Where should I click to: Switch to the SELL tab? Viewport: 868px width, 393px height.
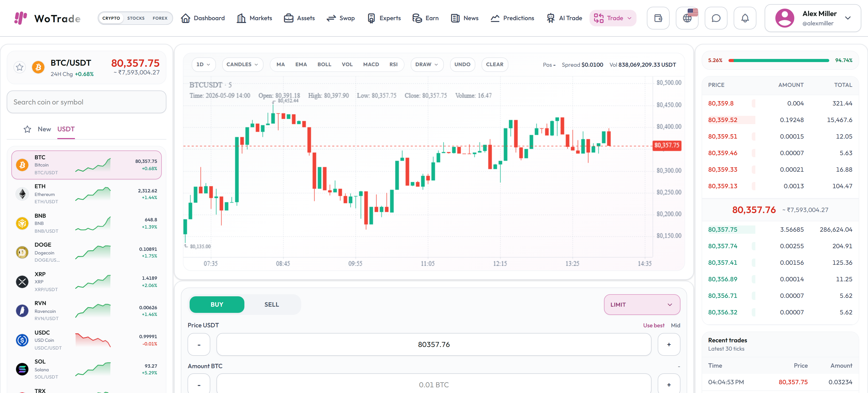point(272,305)
